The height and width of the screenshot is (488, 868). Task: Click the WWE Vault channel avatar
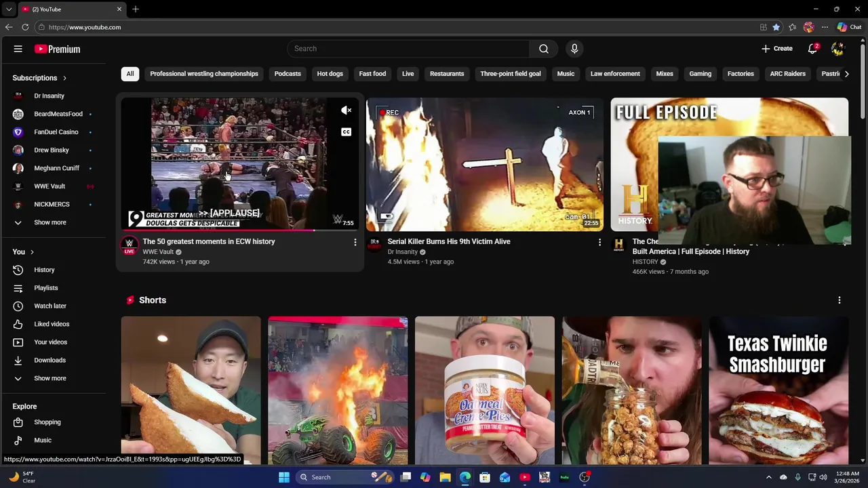[x=129, y=245]
